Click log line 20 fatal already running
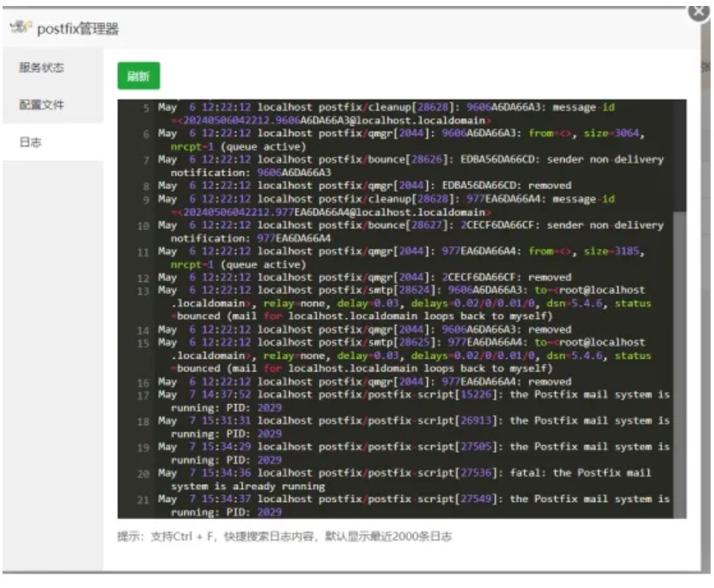714x588 pixels. point(405,480)
